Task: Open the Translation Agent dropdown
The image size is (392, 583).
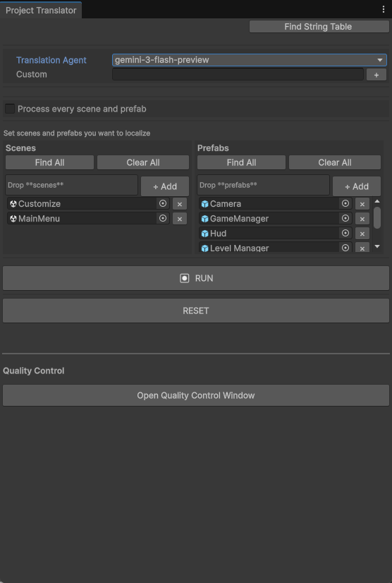Action: (x=250, y=60)
